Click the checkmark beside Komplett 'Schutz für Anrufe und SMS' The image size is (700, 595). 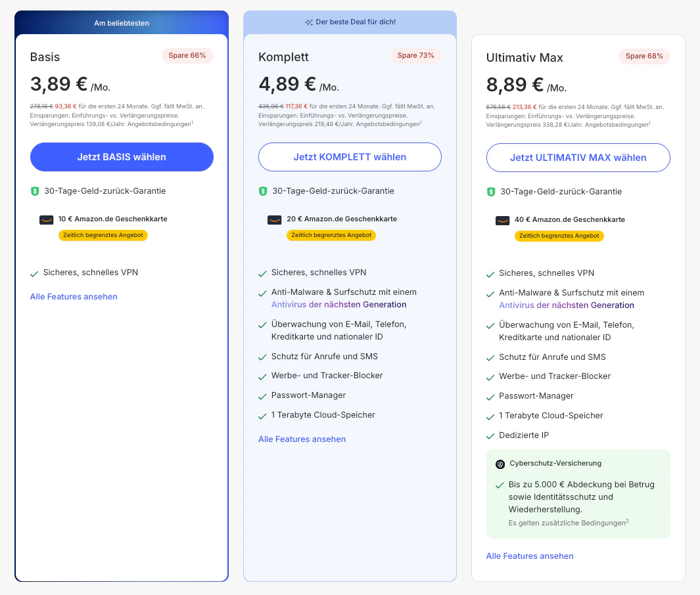[x=262, y=358]
